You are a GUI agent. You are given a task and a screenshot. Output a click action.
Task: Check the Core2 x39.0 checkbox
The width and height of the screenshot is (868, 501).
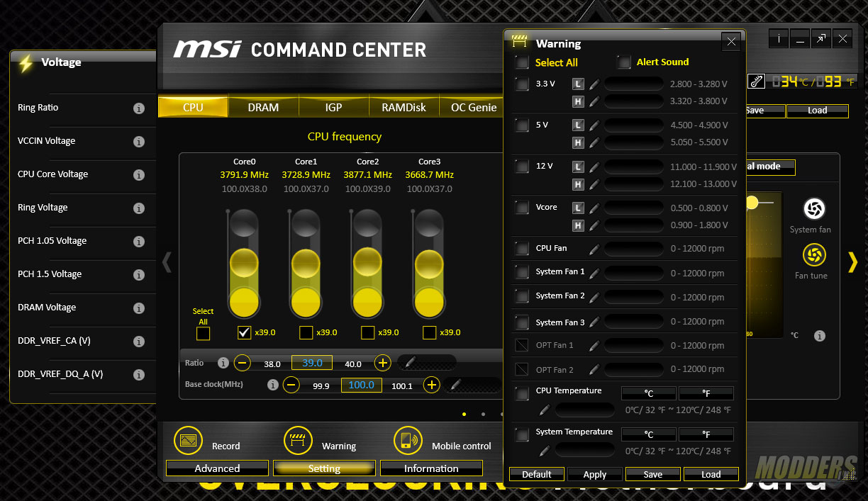coord(368,332)
